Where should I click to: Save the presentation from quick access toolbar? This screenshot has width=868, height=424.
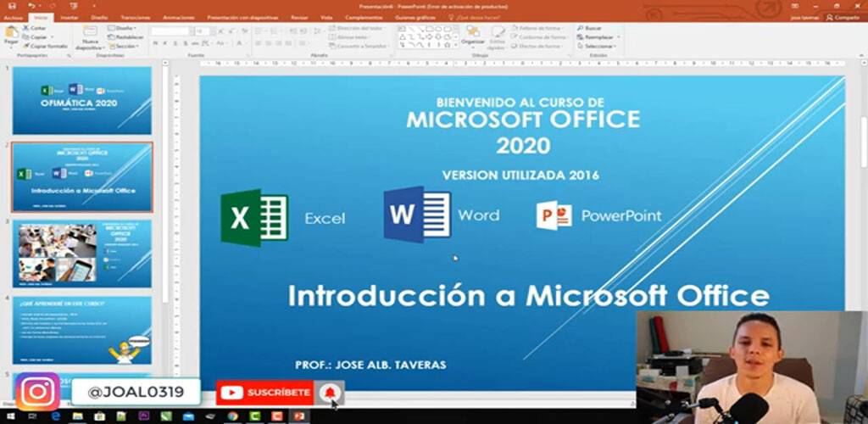tap(12, 6)
